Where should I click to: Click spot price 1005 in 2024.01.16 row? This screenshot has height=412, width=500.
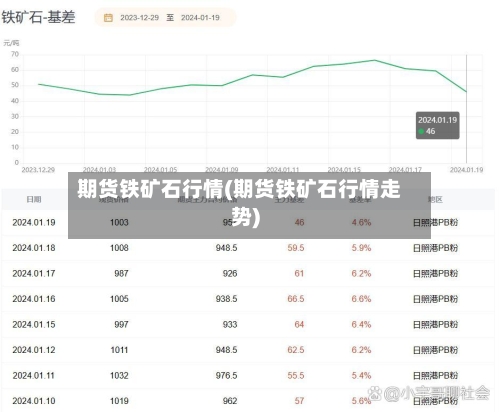(x=119, y=299)
